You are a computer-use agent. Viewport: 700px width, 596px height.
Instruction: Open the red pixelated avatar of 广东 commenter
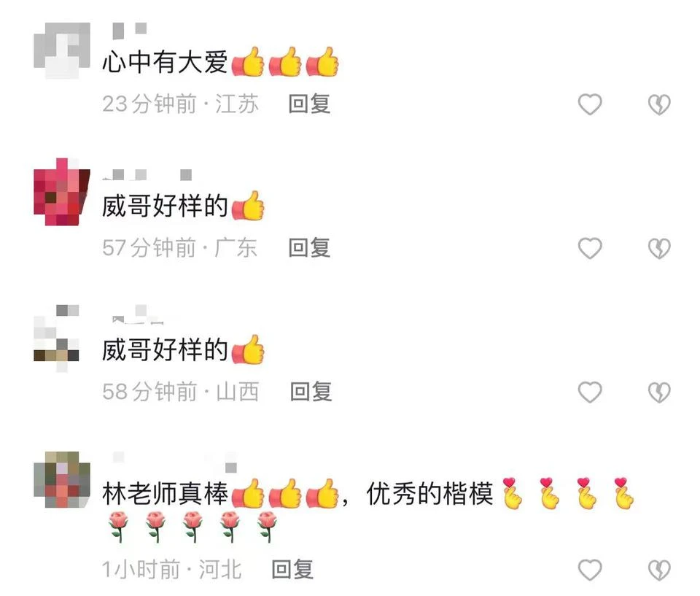point(62,192)
